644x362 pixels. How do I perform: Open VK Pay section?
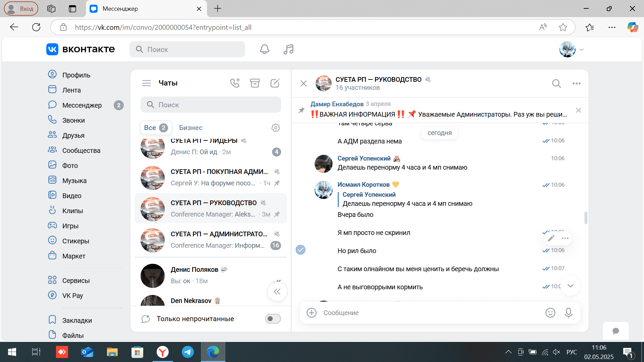point(72,296)
